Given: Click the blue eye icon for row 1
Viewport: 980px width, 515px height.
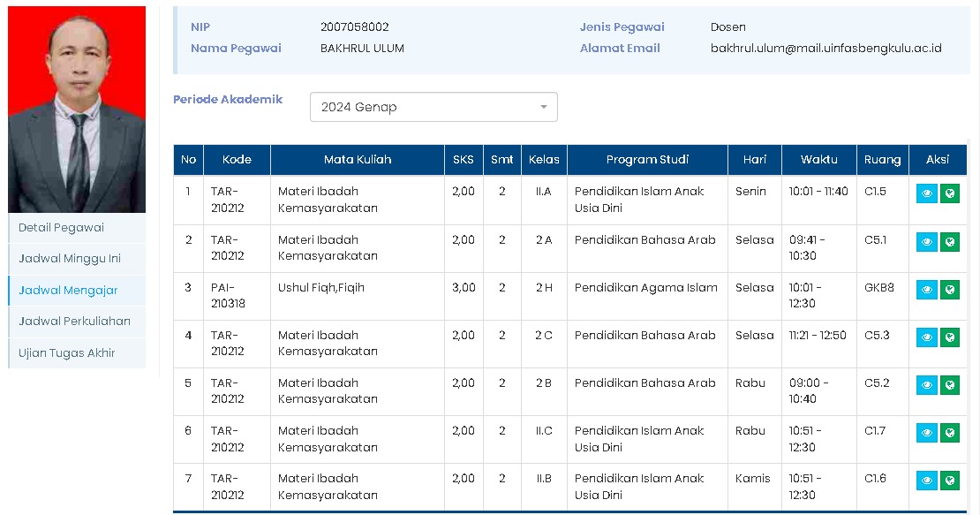Looking at the screenshot, I should coord(926,193).
